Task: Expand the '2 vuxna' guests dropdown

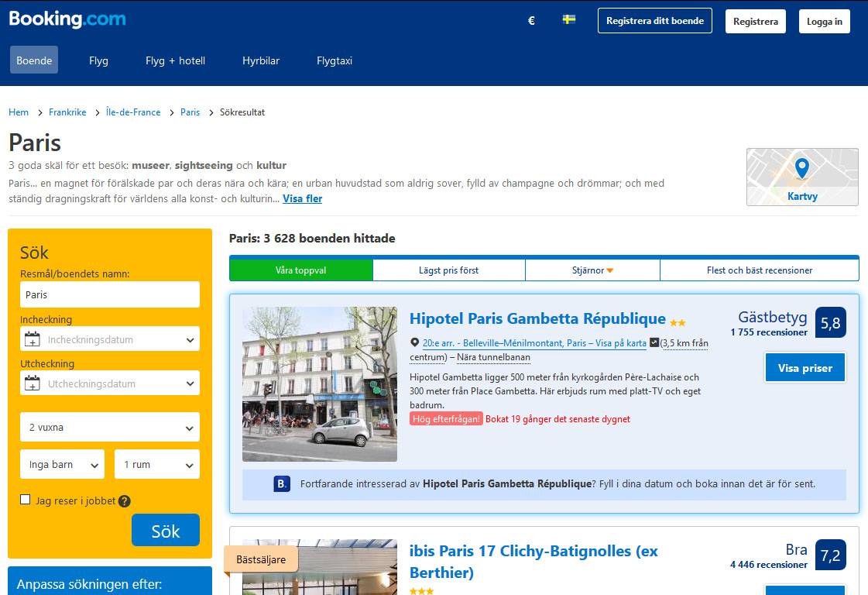Action: (110, 427)
